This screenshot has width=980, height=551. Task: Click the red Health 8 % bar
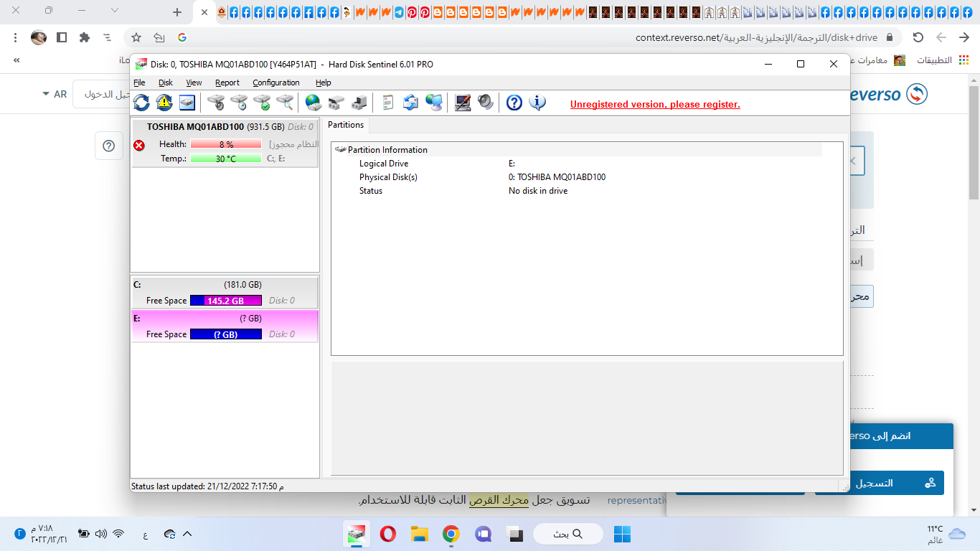(226, 144)
